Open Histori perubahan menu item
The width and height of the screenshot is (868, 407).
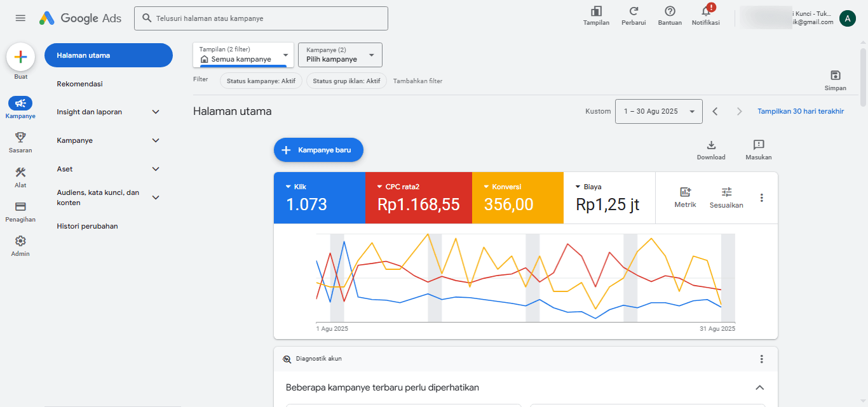[87, 226]
